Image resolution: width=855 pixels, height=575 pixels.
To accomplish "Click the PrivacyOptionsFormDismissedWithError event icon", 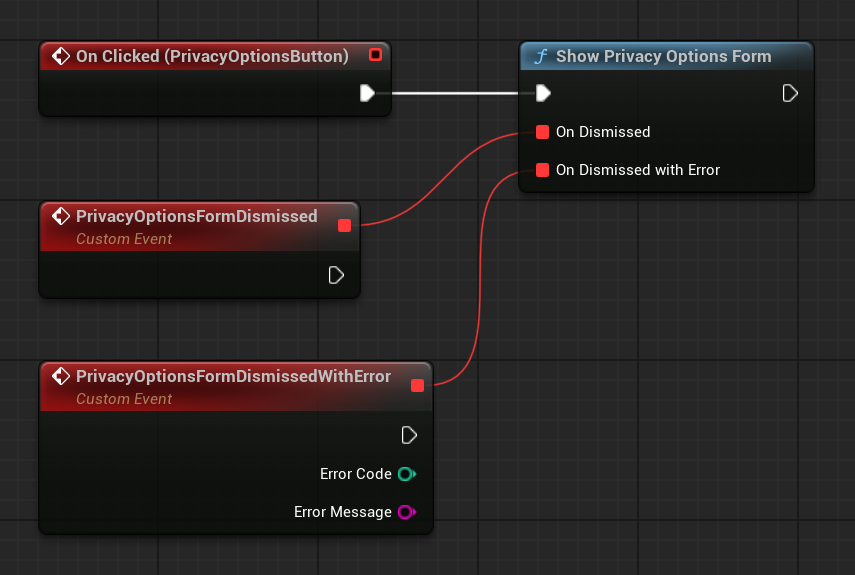I will [x=61, y=376].
